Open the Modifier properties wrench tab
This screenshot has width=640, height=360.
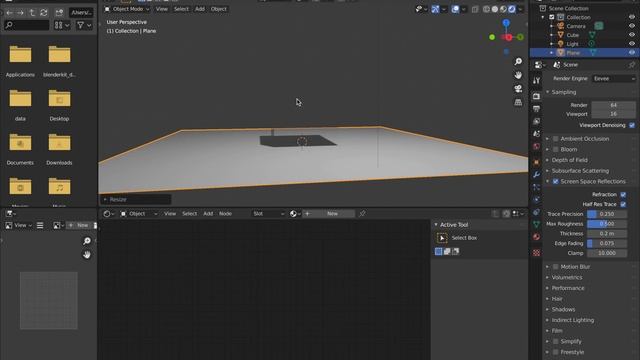[536, 175]
